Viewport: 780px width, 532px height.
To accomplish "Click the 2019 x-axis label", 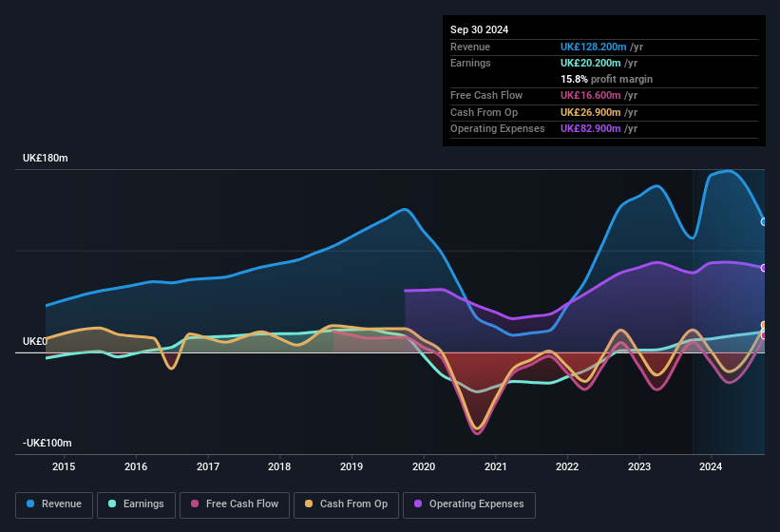I will (352, 466).
